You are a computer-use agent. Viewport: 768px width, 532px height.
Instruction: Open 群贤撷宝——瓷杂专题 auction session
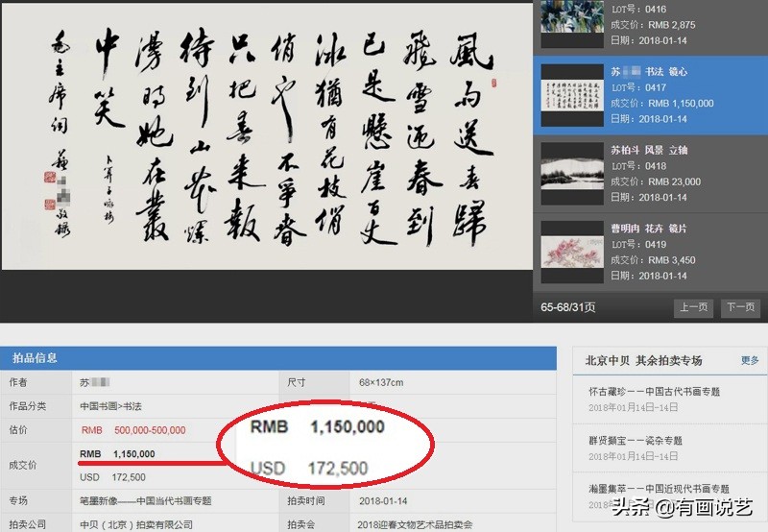tap(636, 441)
